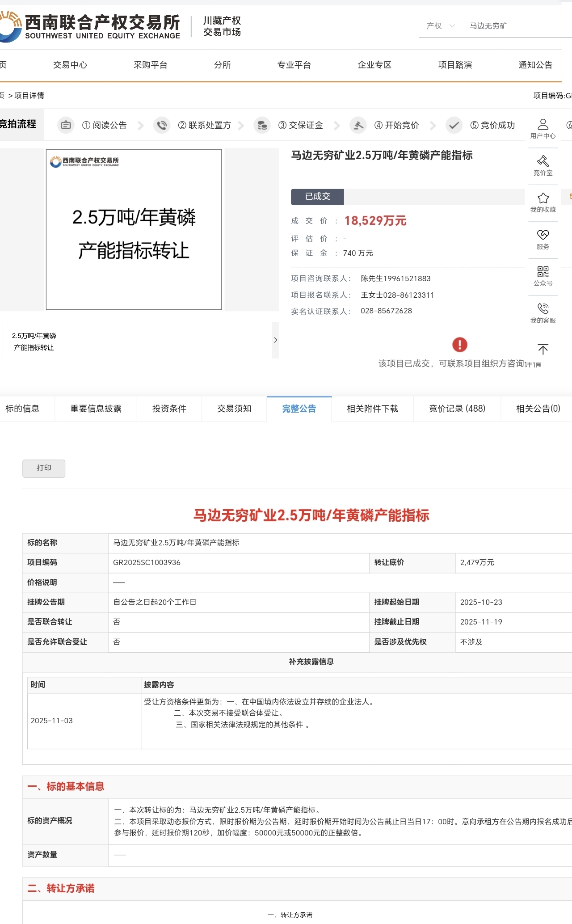The width and height of the screenshot is (572, 924).
Task: Show the 公众号 QR code icon
Action: tap(543, 276)
